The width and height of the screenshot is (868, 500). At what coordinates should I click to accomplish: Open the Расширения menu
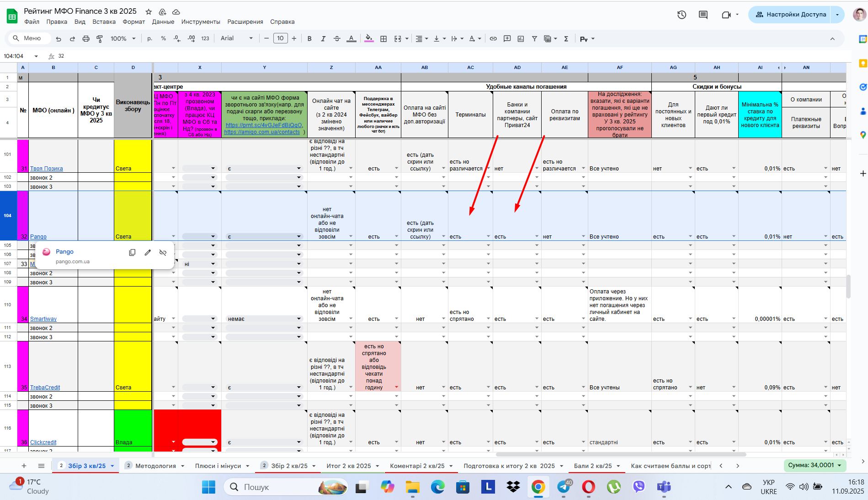coord(245,22)
